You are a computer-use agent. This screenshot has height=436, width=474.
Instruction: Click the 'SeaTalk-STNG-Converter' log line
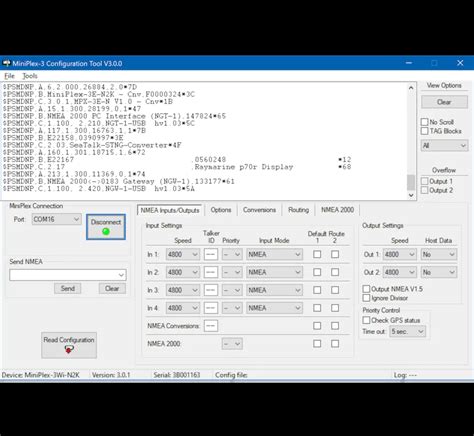(92, 145)
